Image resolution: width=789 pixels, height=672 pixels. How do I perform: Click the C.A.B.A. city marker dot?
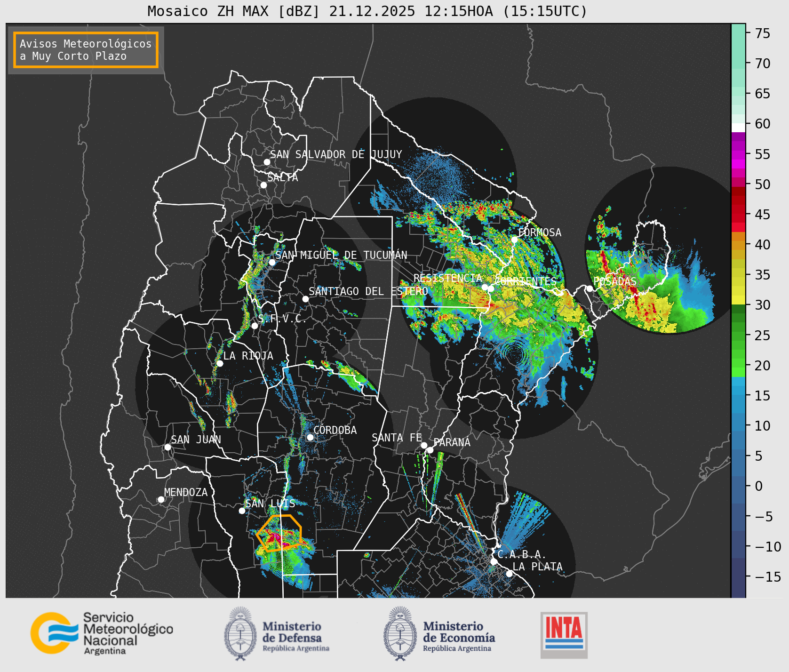point(494,561)
